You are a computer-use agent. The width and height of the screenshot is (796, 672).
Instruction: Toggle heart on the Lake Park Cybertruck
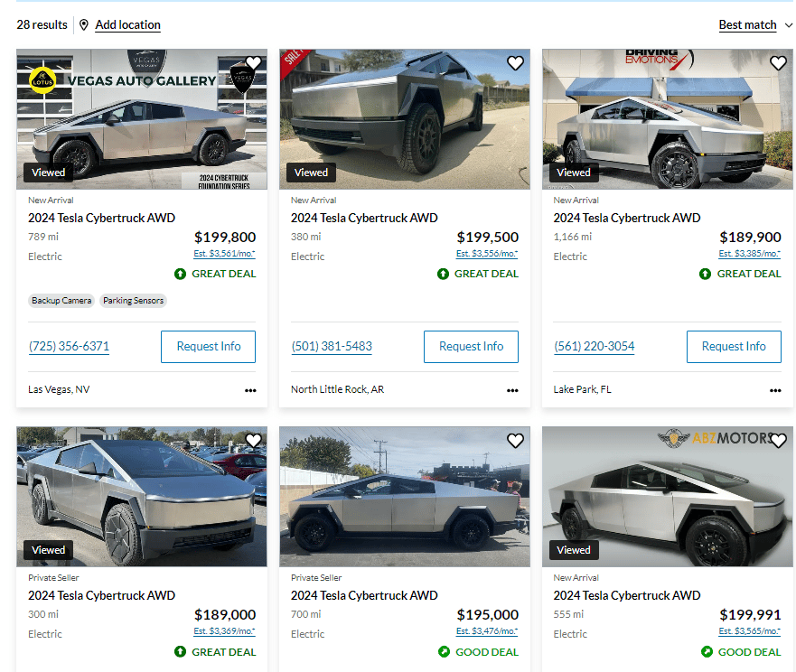pos(778,63)
